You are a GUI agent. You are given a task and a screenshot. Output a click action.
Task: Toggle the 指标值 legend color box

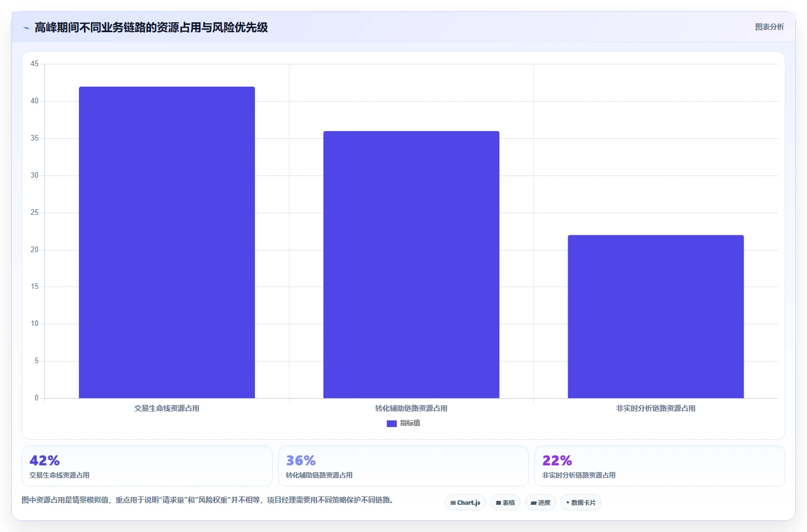point(392,423)
